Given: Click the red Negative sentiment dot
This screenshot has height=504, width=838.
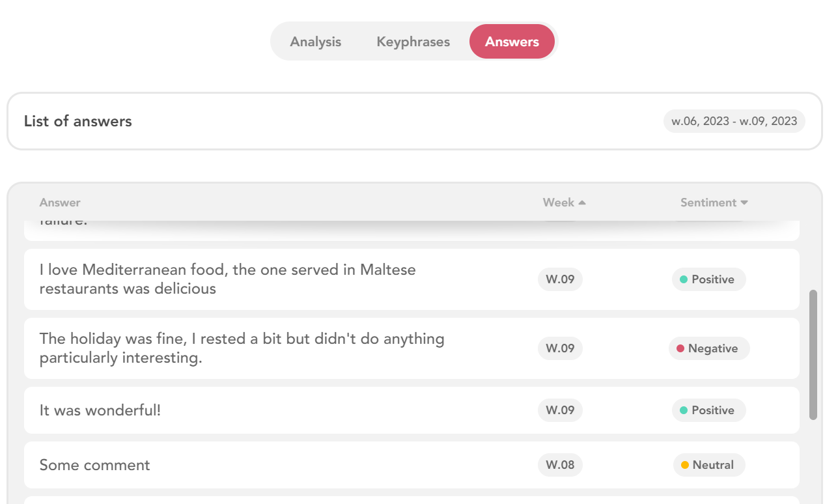Looking at the screenshot, I should pyautogui.click(x=680, y=348).
